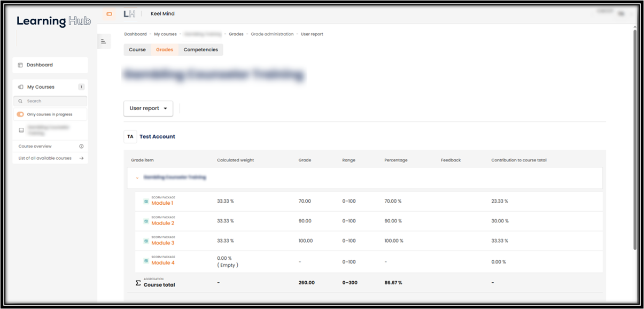The height and width of the screenshot is (309, 644).
Task: Click the Course total range 0–300
Action: pos(350,283)
